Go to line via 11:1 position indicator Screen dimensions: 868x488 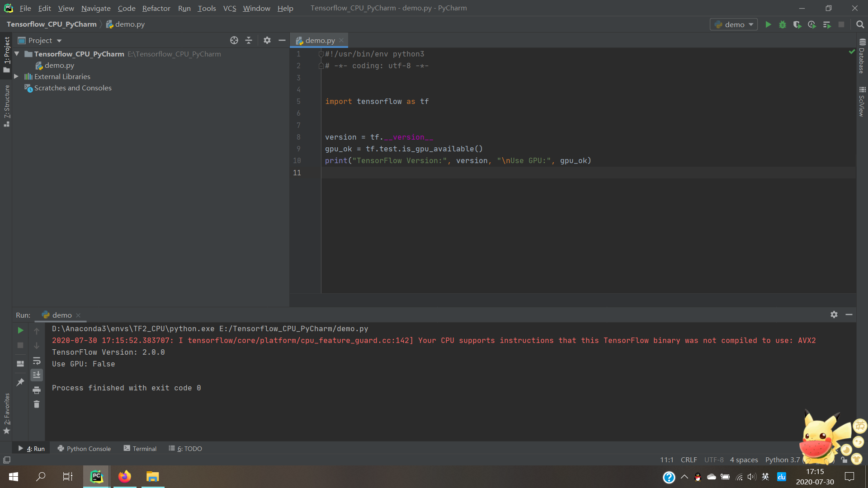[x=667, y=460]
